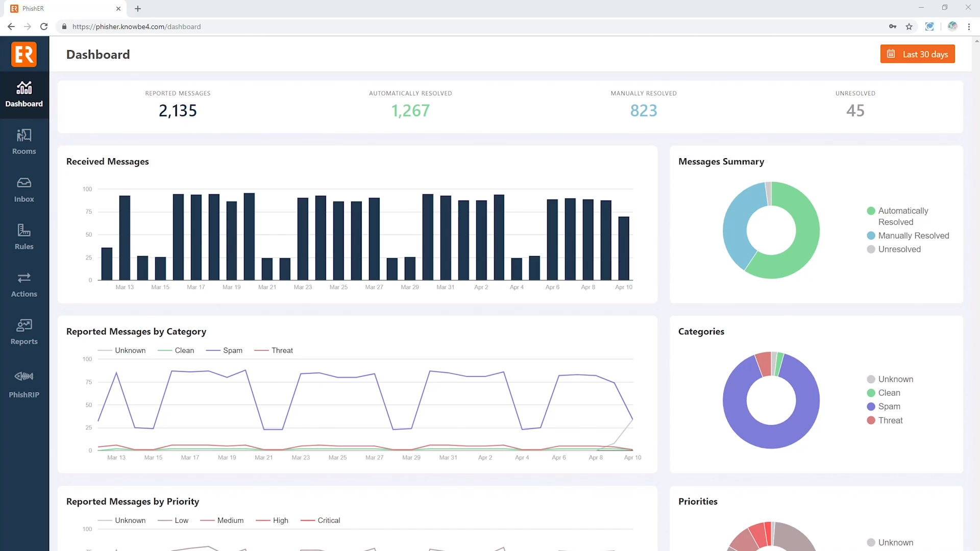This screenshot has height=551, width=980.
Task: Select the Inbox icon in the sidebar
Action: click(24, 189)
